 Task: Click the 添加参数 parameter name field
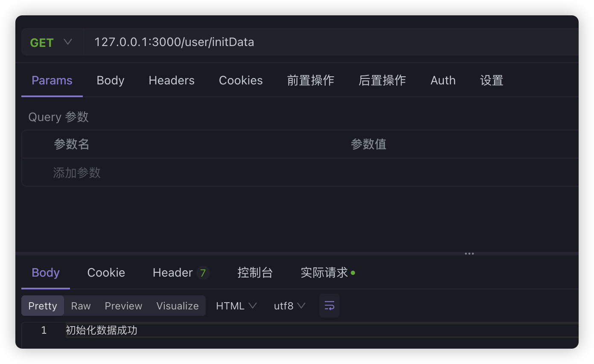(77, 173)
